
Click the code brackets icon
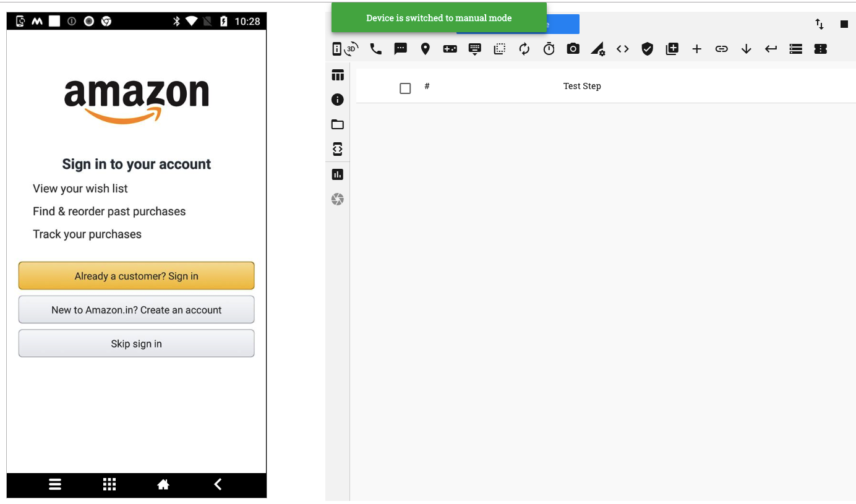[x=623, y=49]
